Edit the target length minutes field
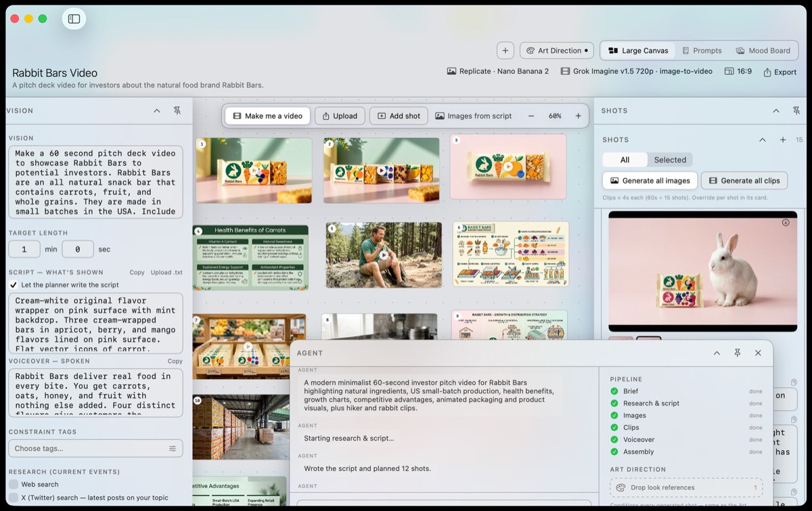 (24, 249)
